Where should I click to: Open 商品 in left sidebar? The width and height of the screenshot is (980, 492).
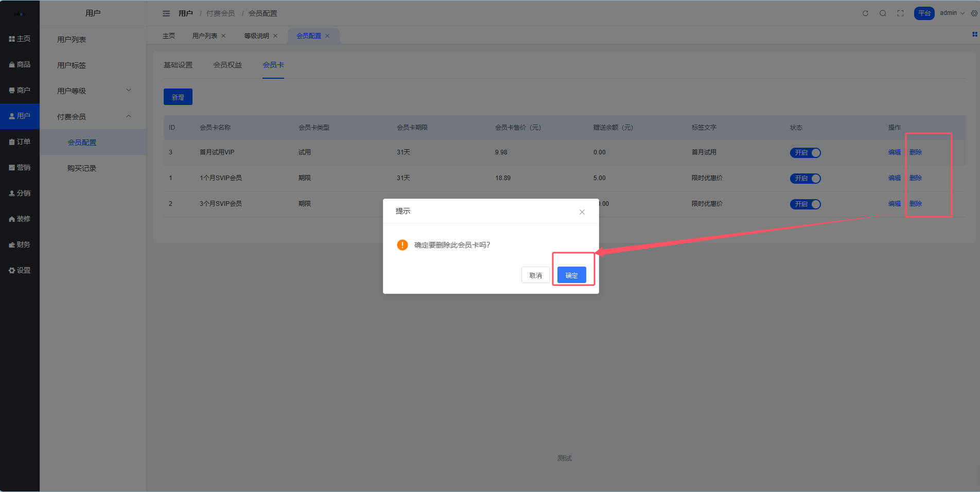tap(20, 64)
